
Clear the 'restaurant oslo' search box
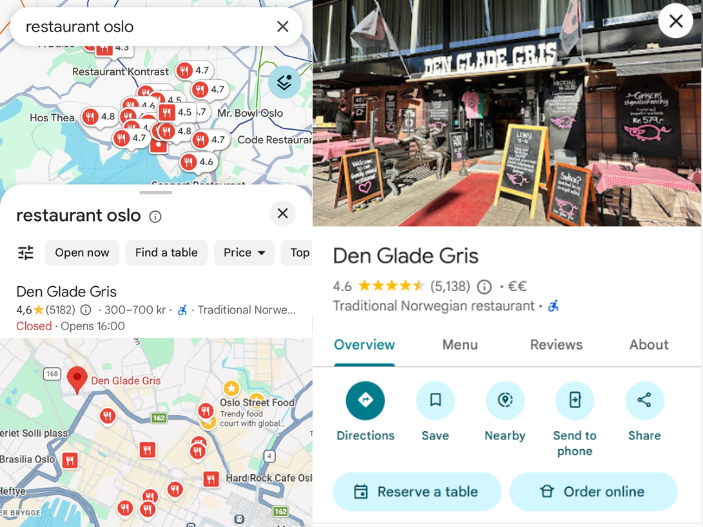[282, 26]
